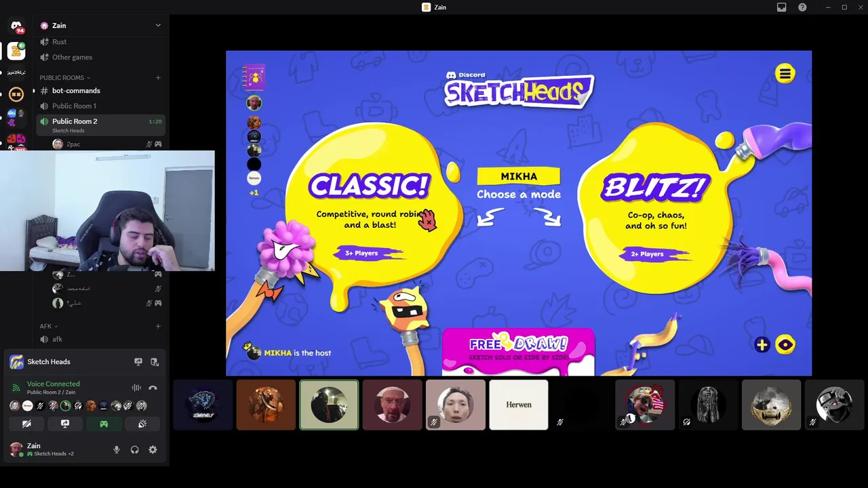Open FREE DRAW! mode
Viewport: 868px width, 488px height.
(x=519, y=352)
